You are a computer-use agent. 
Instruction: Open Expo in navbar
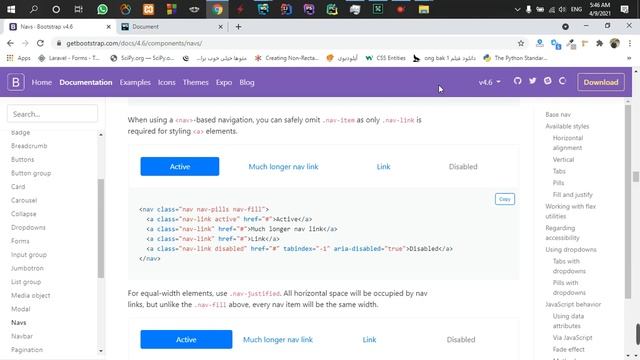pyautogui.click(x=224, y=82)
